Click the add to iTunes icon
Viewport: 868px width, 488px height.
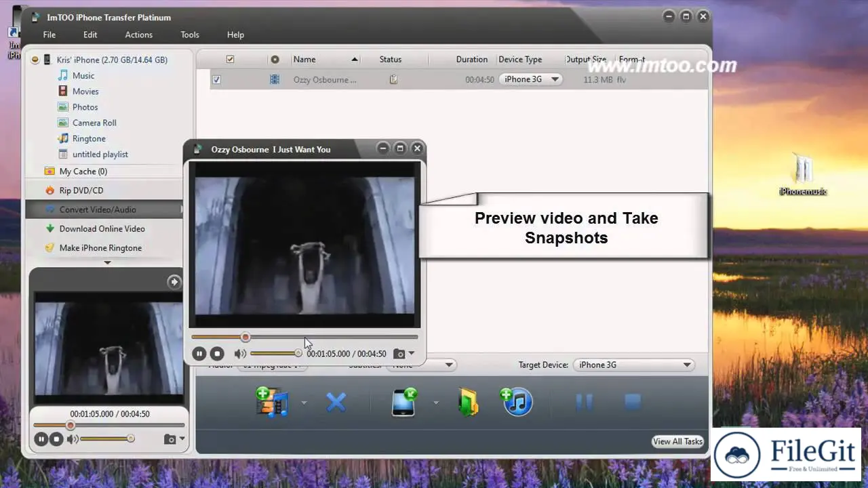pyautogui.click(x=517, y=402)
